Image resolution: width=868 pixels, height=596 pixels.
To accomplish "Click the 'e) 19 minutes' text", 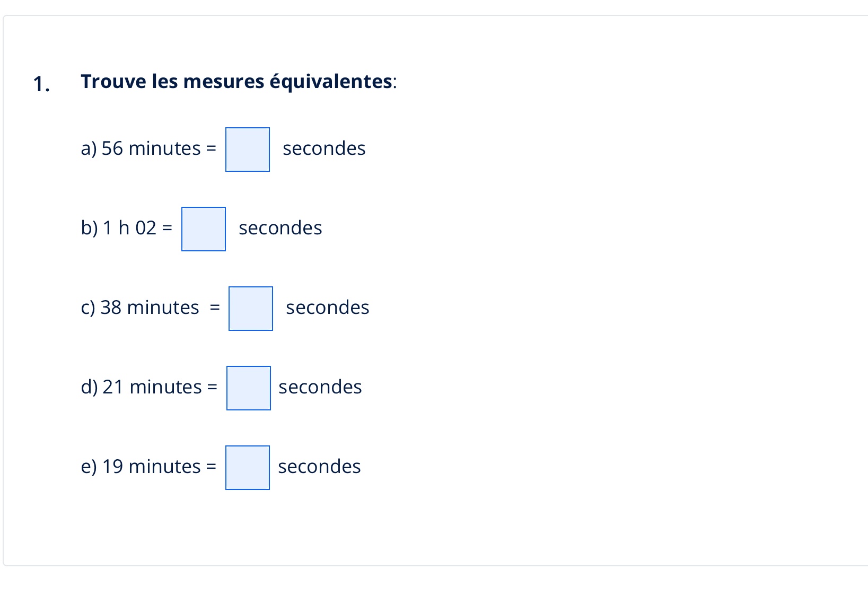I will [x=141, y=467].
